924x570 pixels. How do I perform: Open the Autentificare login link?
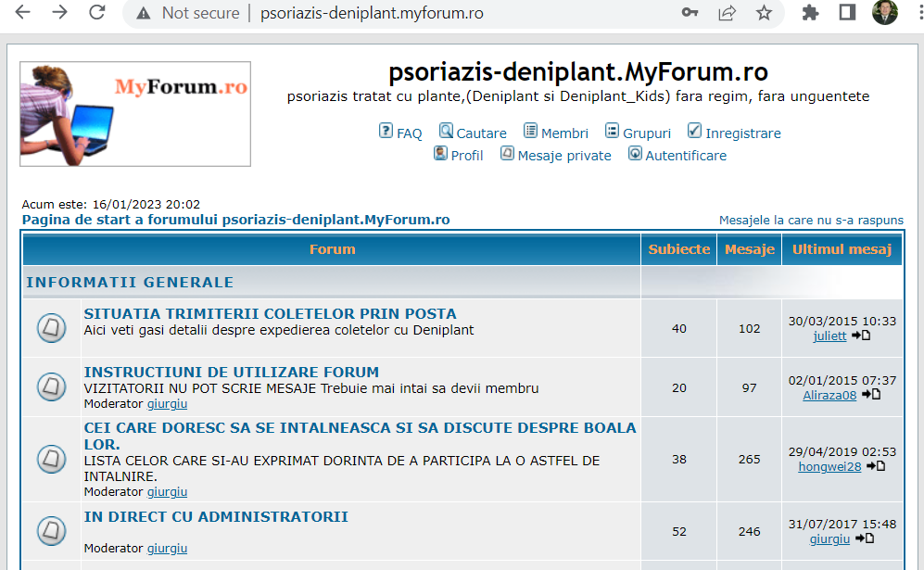tap(686, 155)
